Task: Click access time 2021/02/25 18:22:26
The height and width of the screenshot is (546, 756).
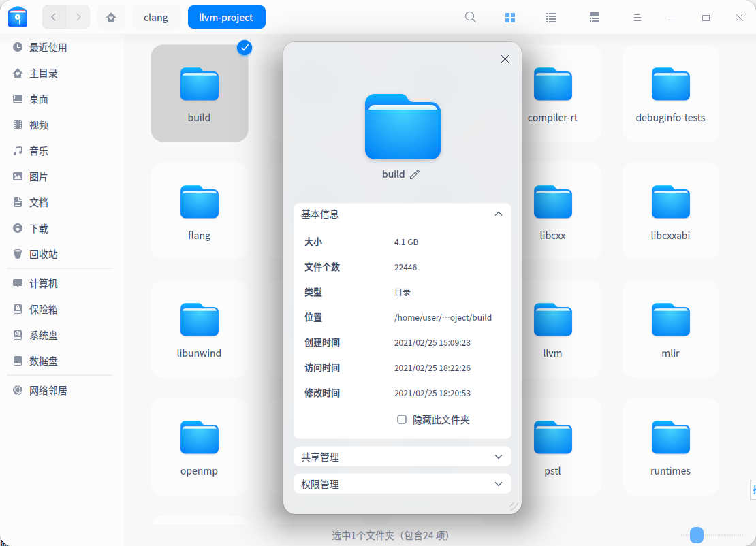Action: click(x=432, y=368)
